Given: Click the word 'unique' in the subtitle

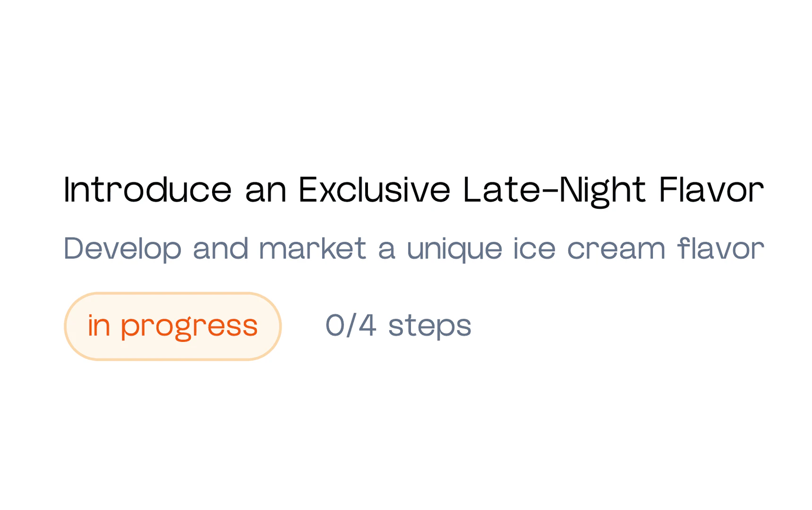Looking at the screenshot, I should pos(454,249).
